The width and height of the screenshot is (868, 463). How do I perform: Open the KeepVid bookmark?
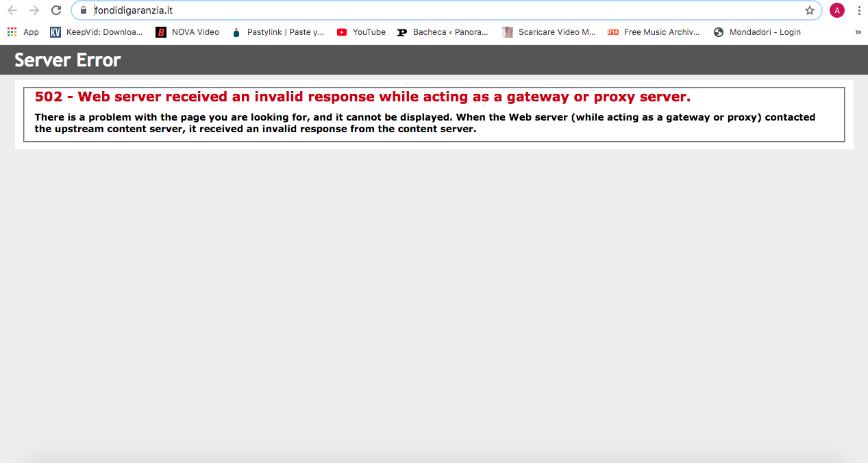click(x=96, y=32)
